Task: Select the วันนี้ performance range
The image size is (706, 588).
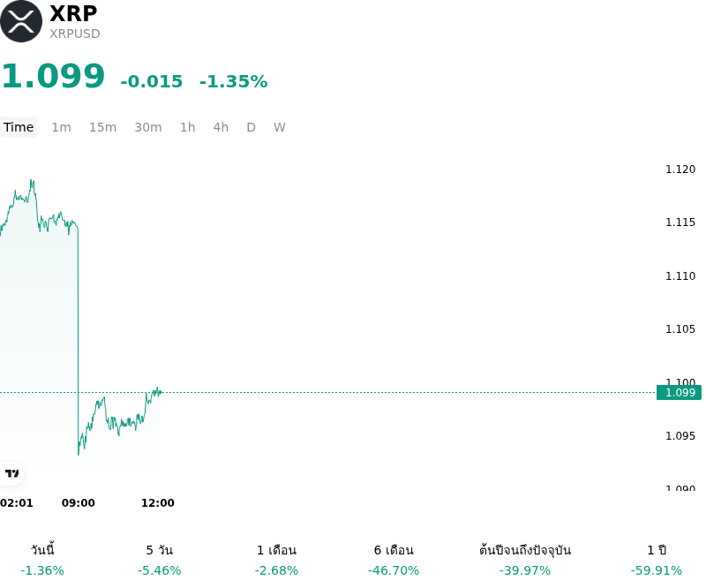Action: pyautogui.click(x=42, y=560)
